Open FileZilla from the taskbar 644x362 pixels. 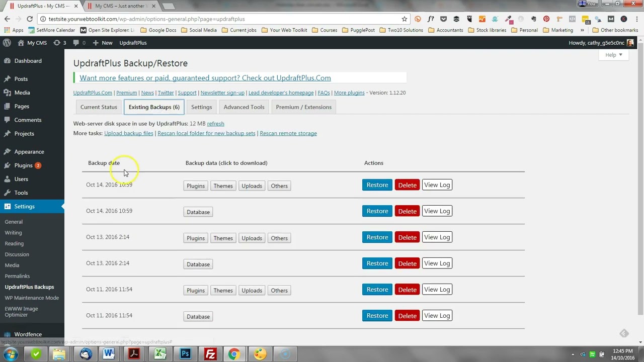coord(210,354)
